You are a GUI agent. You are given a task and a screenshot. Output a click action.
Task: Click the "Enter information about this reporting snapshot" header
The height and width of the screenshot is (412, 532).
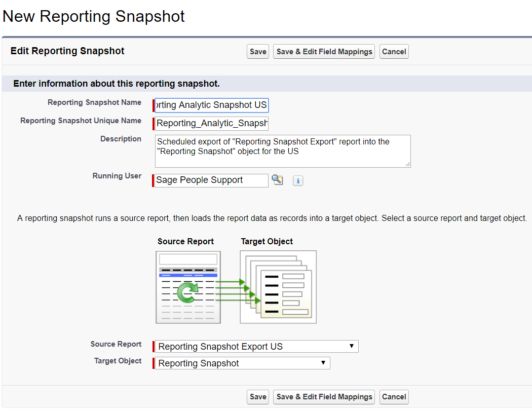coord(117,84)
